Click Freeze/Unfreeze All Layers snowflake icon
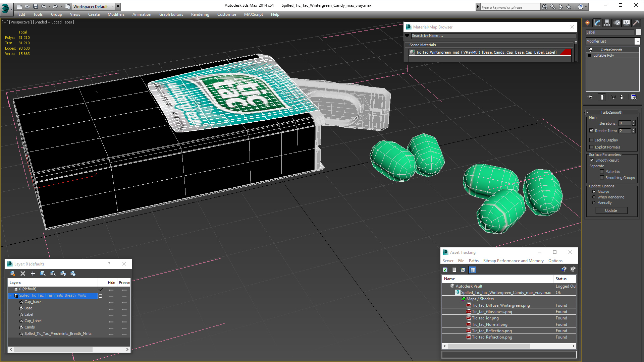This screenshot has height=362, width=644. pos(73,274)
